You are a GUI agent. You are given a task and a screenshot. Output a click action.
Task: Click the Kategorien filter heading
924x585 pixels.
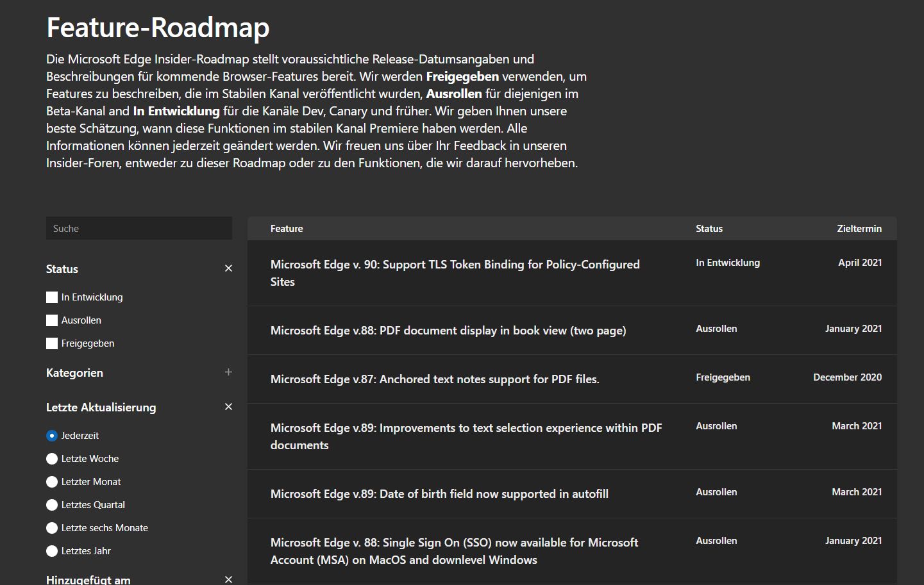[x=74, y=373]
